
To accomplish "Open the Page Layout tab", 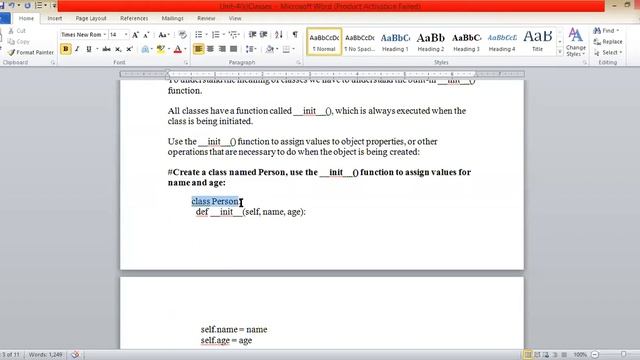I will coord(91,18).
